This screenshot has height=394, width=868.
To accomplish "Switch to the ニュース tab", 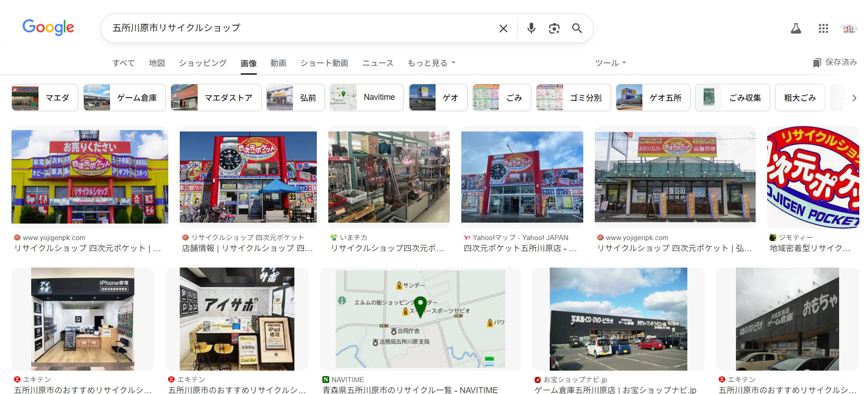I will [378, 63].
